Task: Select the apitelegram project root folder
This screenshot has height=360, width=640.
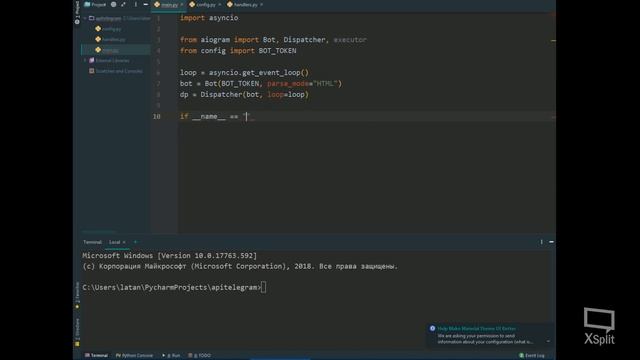Action: coord(108,18)
